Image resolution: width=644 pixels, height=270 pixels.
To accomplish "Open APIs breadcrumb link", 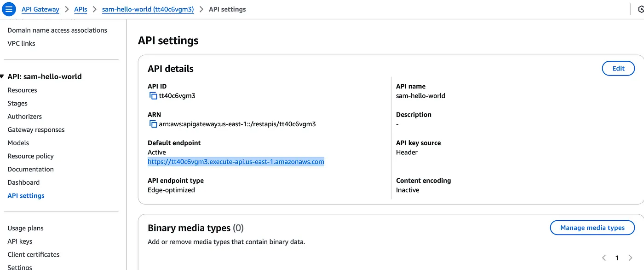I will 80,9.
